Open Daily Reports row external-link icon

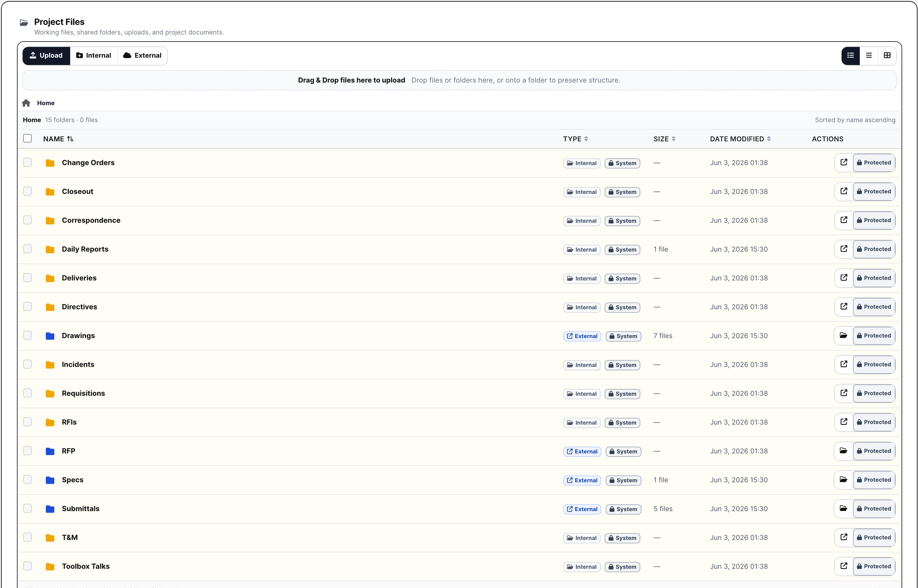click(x=844, y=249)
